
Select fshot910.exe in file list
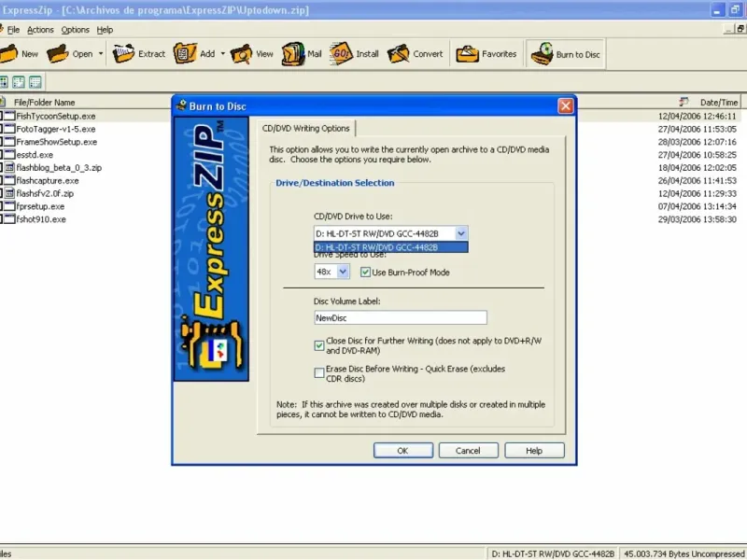tap(41, 219)
